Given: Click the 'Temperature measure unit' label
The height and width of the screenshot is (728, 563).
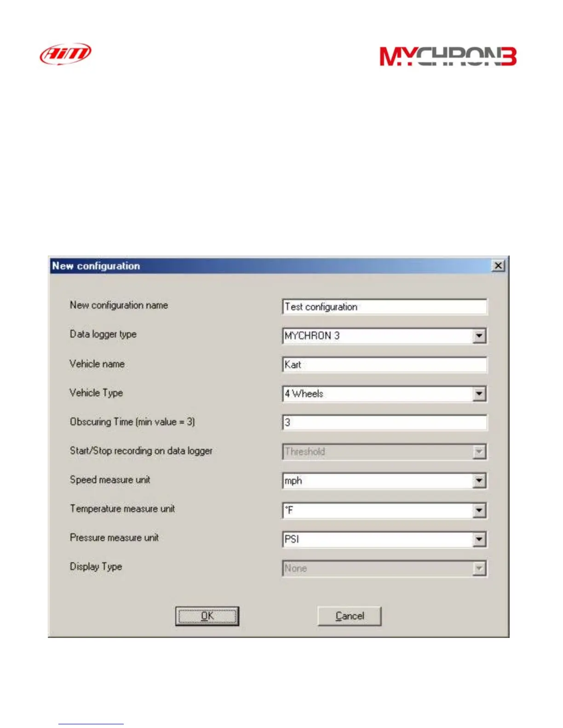Looking at the screenshot, I should (x=122, y=509).
